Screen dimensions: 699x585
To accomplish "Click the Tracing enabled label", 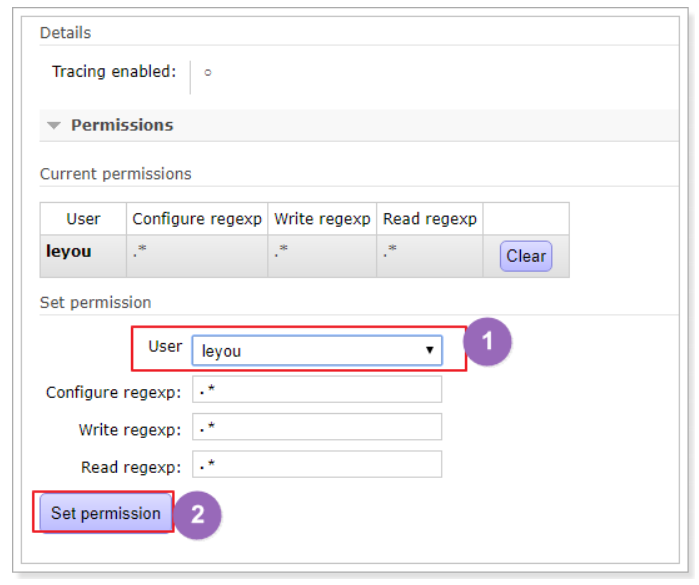I will click(x=114, y=72).
